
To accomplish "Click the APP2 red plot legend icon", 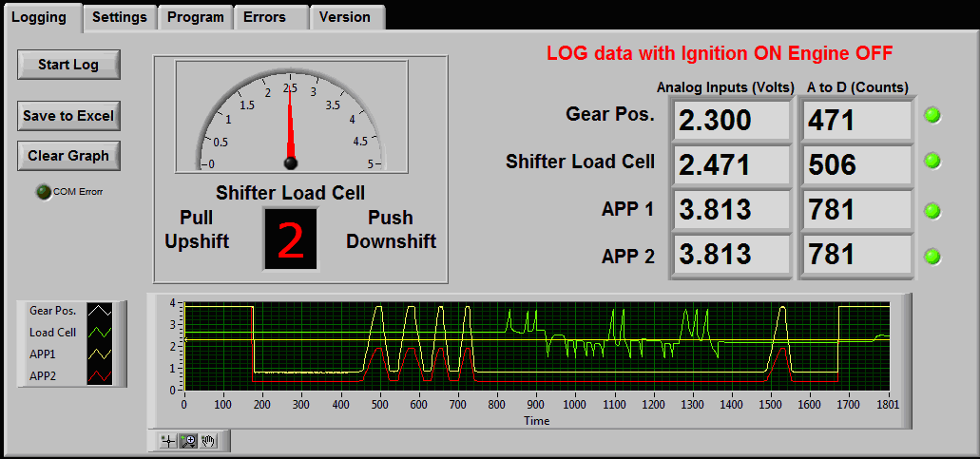I will click(100, 375).
